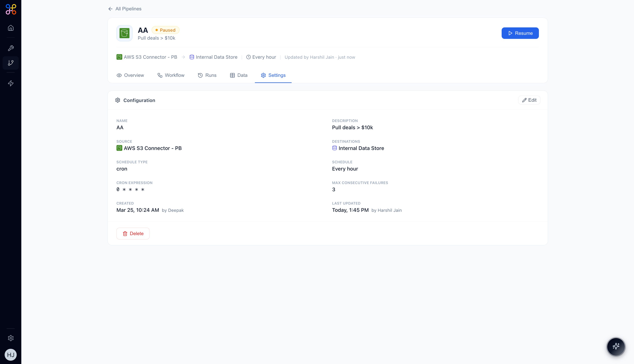Click the DESCRIPTION value Pull deals > $10k
Screen dimensions: 634x364
point(352,128)
